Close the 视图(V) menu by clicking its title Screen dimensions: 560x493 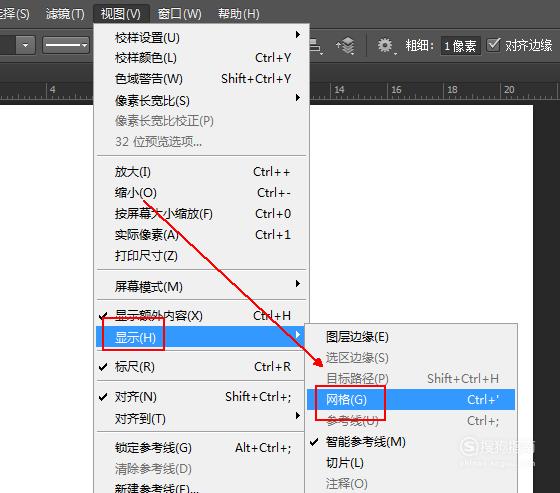[x=121, y=14]
